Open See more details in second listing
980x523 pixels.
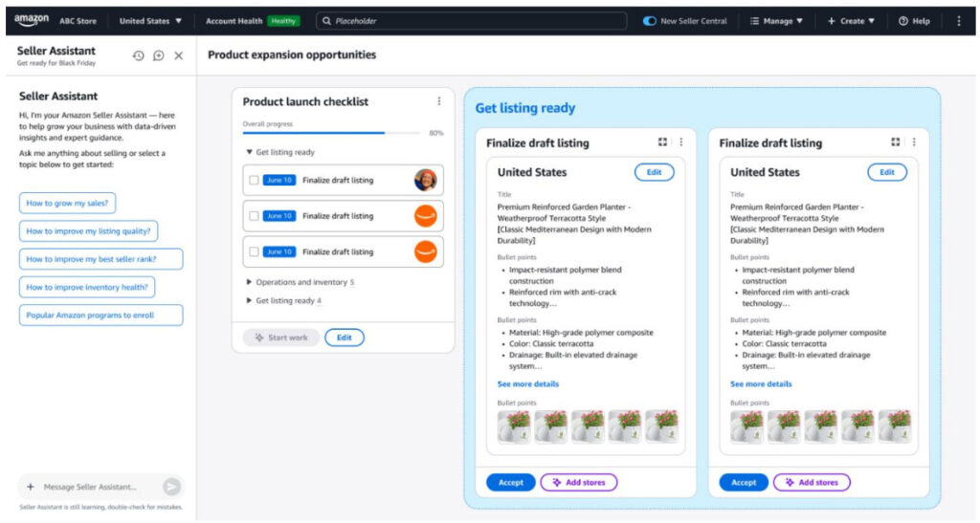(x=761, y=383)
